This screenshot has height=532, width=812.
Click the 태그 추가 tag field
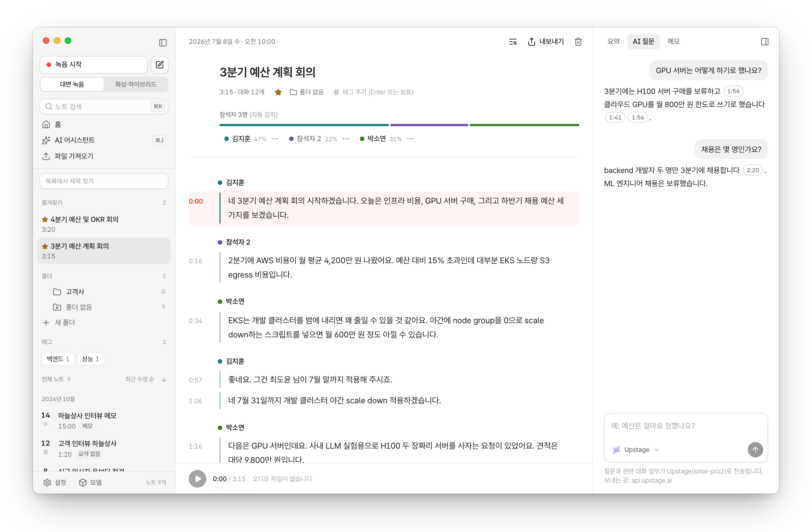point(373,92)
